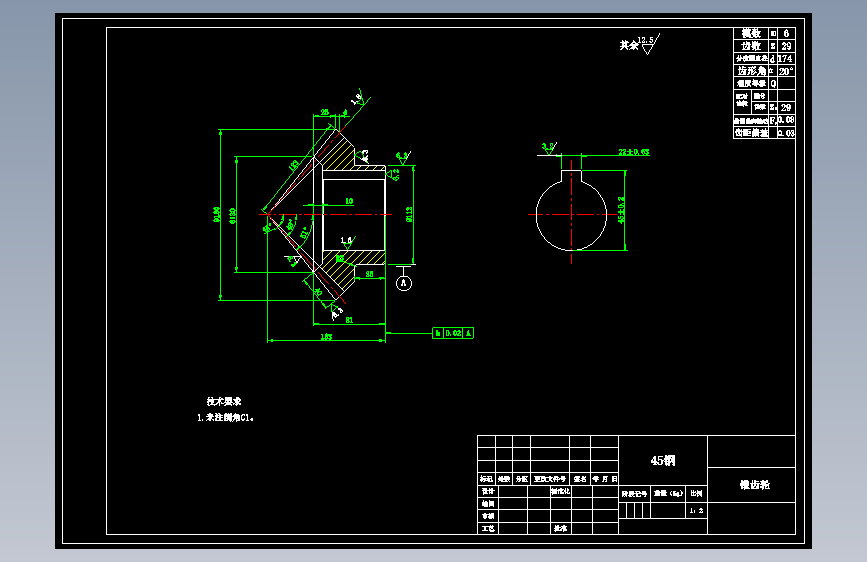Select the '174' pitch diameter value
867x562 pixels.
pyautogui.click(x=785, y=59)
